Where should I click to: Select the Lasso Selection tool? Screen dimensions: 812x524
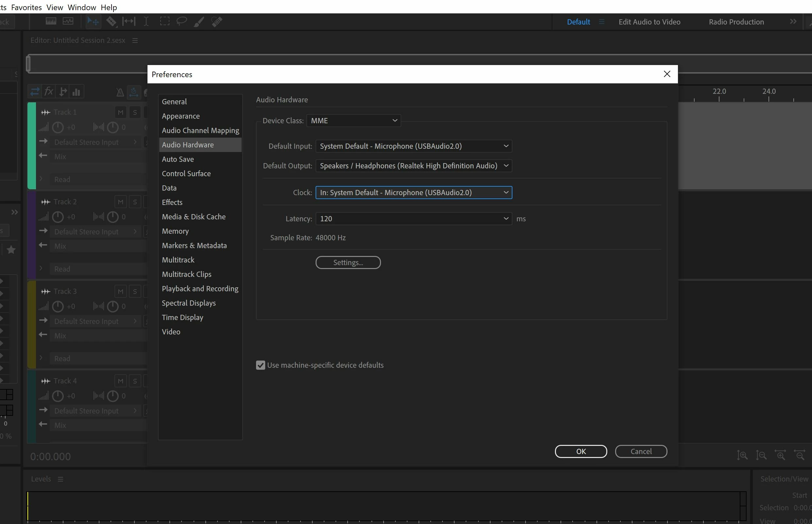(181, 22)
